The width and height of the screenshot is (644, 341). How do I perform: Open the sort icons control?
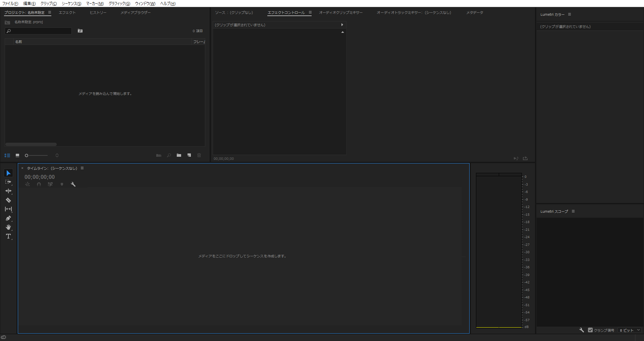pos(57,155)
